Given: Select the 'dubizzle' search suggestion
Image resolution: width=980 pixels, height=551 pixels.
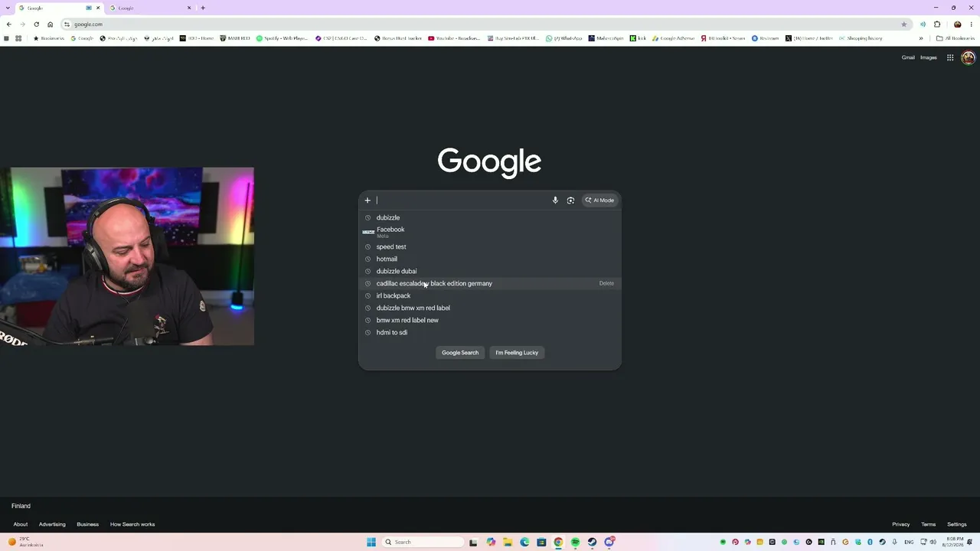Looking at the screenshot, I should point(490,217).
